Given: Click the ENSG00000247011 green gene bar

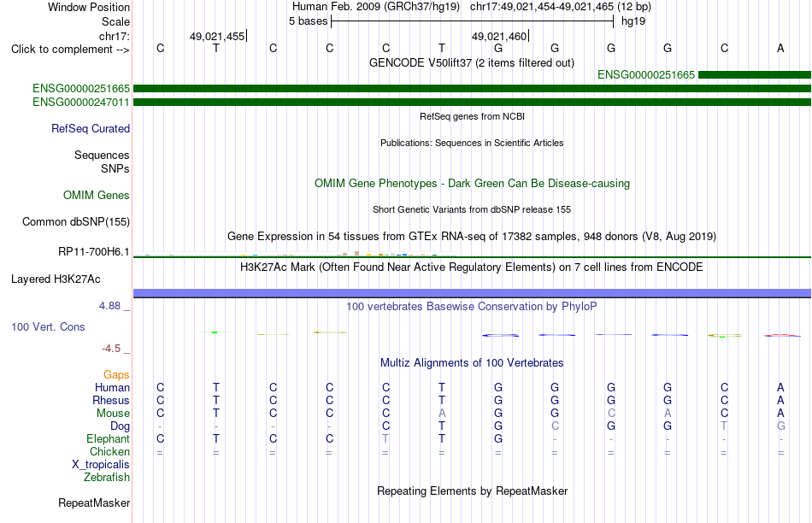Looking at the screenshot, I should point(473,102).
